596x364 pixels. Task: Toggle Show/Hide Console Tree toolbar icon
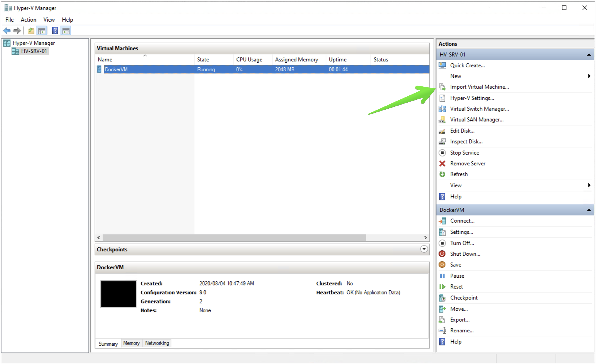[42, 31]
